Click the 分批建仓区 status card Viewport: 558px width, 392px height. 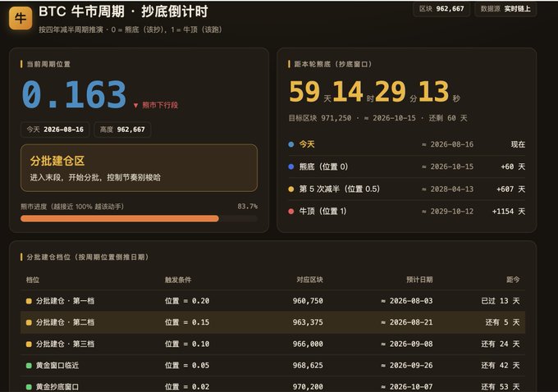139,168
